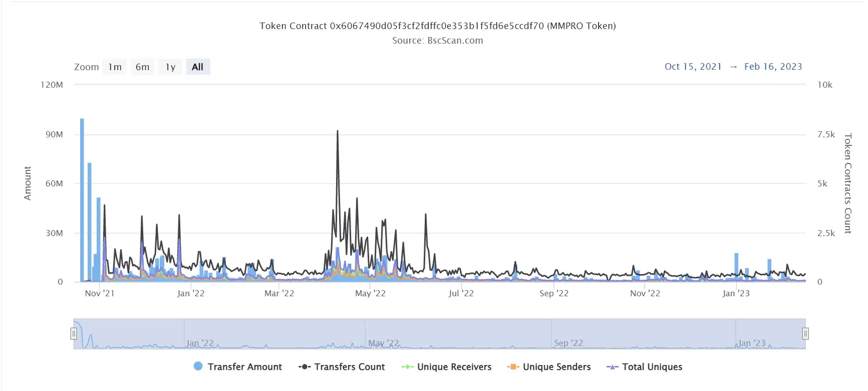Set zoom range to 1y
The height and width of the screenshot is (391, 868).
170,67
